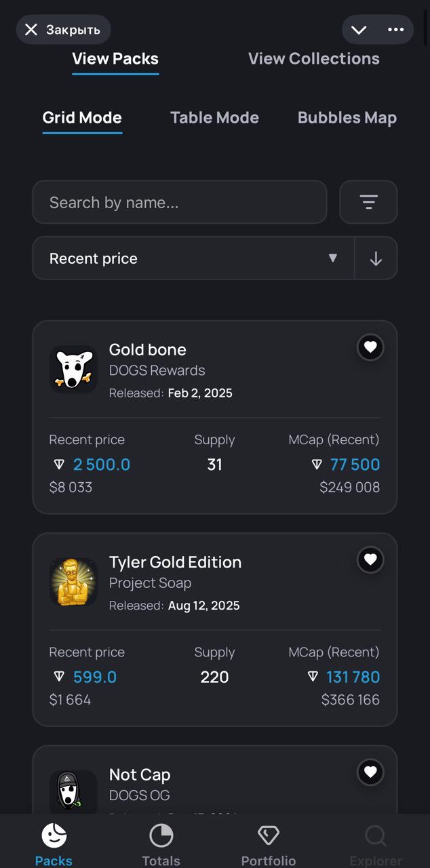430x868 pixels.
Task: Open the filter options icon beside search
Action: pos(368,202)
